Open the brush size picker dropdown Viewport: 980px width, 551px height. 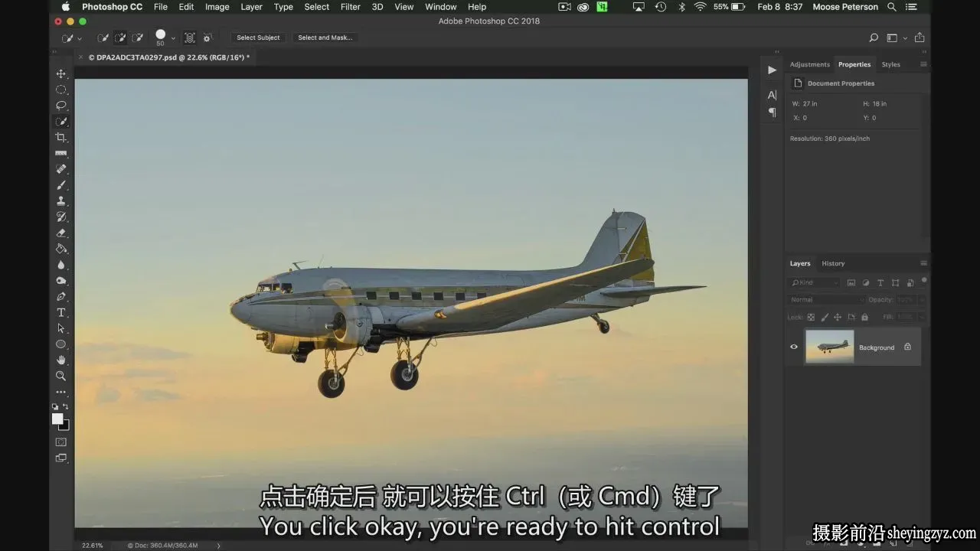coord(173,37)
